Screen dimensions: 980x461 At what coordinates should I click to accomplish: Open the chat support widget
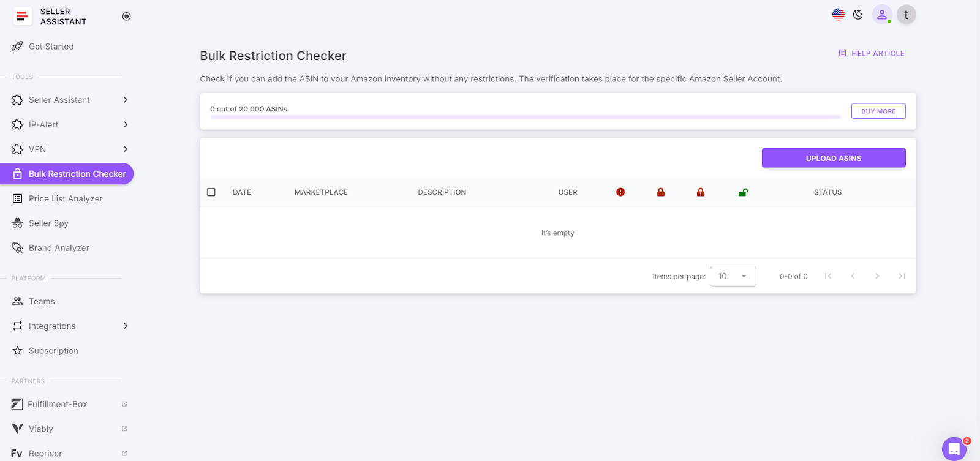954,449
